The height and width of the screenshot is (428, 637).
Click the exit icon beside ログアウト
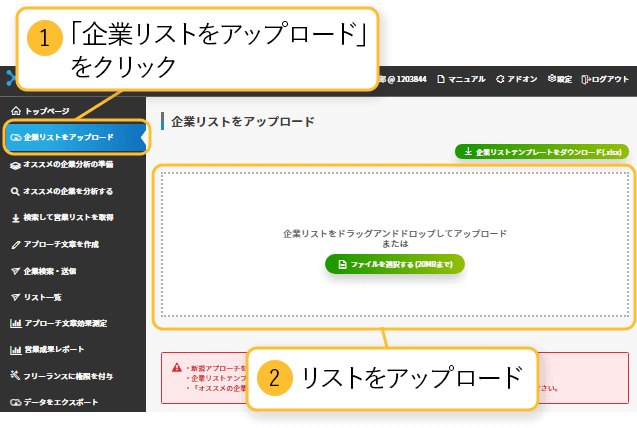[586, 80]
